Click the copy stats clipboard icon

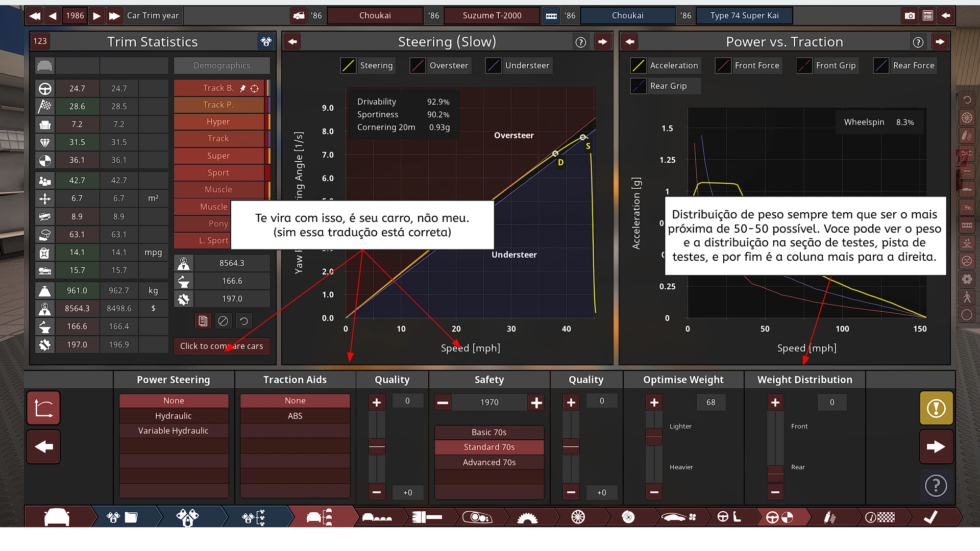203,321
